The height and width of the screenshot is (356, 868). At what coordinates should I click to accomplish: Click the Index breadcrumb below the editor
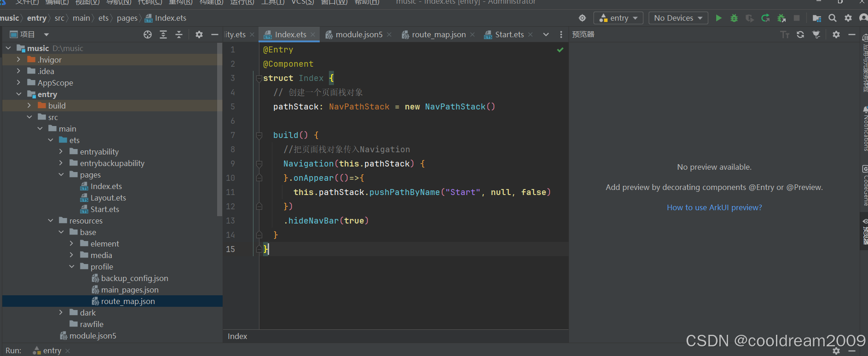pos(237,336)
